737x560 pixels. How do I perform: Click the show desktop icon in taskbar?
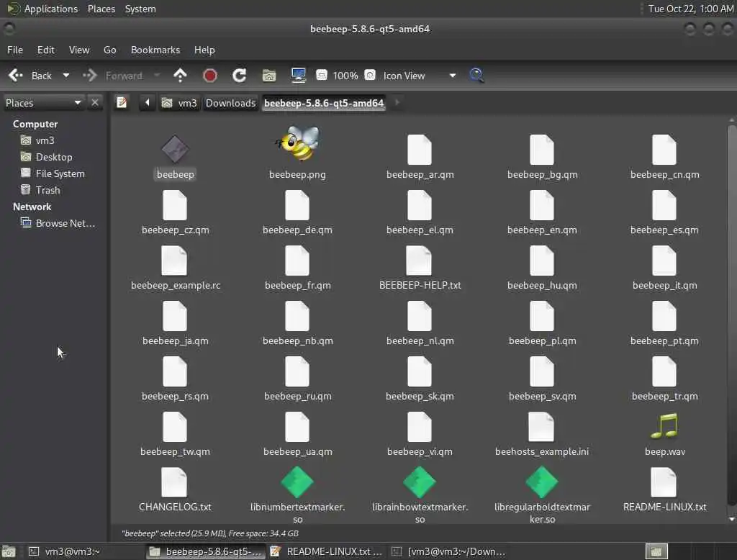pyautogui.click(x=9, y=551)
